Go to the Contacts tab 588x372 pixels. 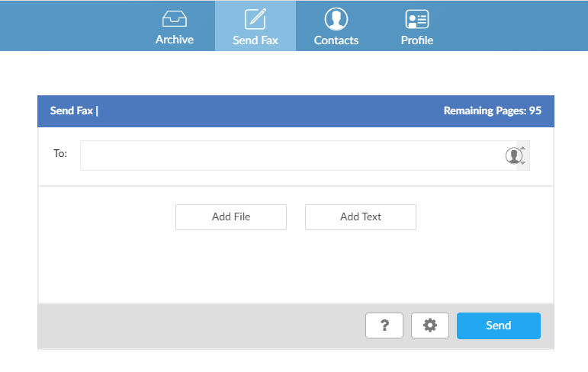tap(336, 26)
